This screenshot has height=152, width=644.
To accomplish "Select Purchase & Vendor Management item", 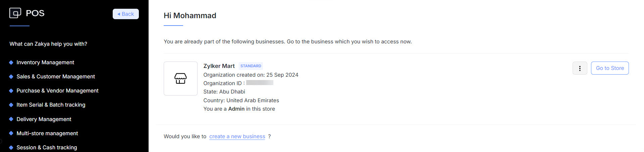I will point(57,91).
